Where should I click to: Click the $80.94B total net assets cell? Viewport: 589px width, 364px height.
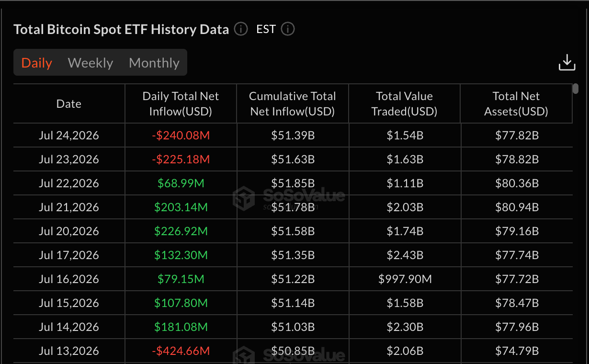517,207
